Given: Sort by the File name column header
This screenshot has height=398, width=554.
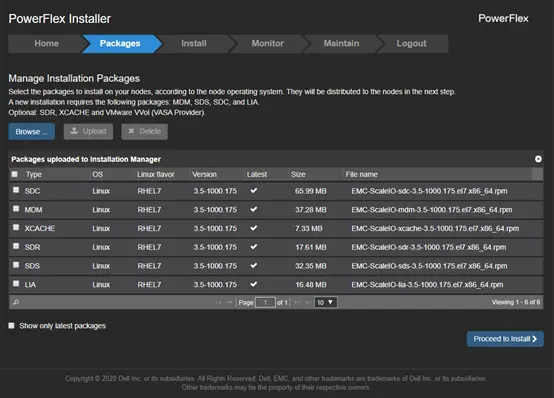Looking at the screenshot, I should click(361, 174).
